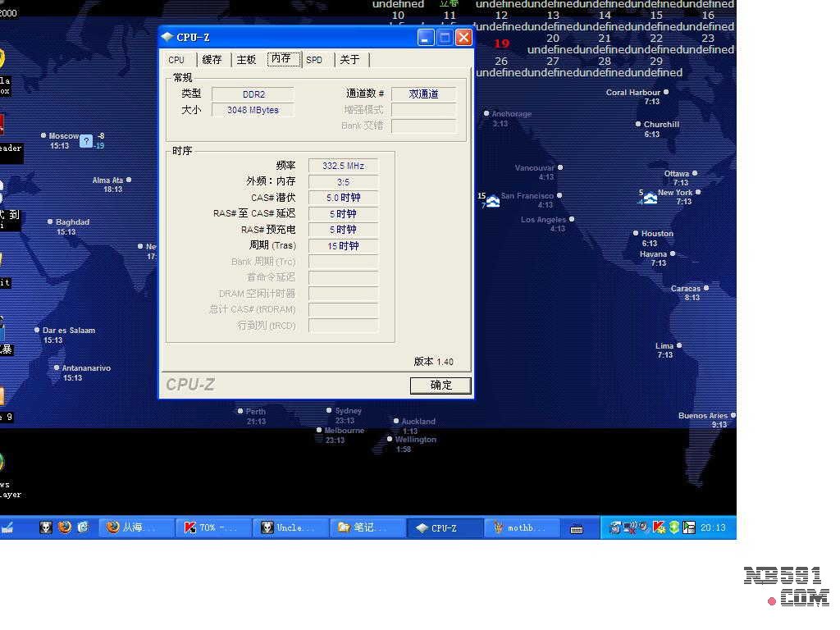This screenshot has width=840, height=630.
Task: Click the DDR2 memory type field
Action: coord(253,94)
